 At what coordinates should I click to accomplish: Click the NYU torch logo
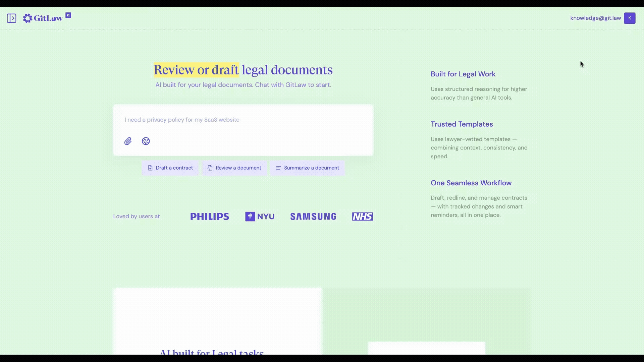click(250, 217)
